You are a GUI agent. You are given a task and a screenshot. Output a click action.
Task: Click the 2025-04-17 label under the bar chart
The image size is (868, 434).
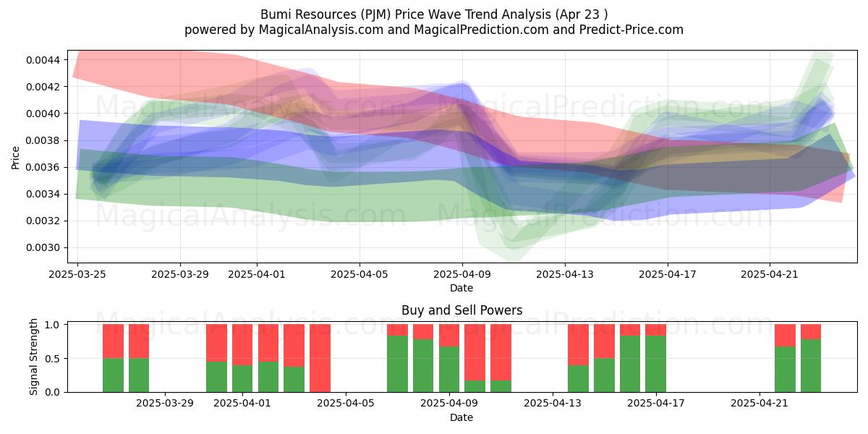click(656, 404)
